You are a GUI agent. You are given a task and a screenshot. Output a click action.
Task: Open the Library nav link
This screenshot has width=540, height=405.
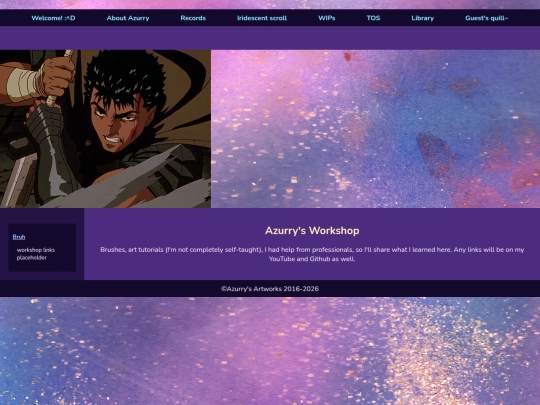[x=423, y=18]
